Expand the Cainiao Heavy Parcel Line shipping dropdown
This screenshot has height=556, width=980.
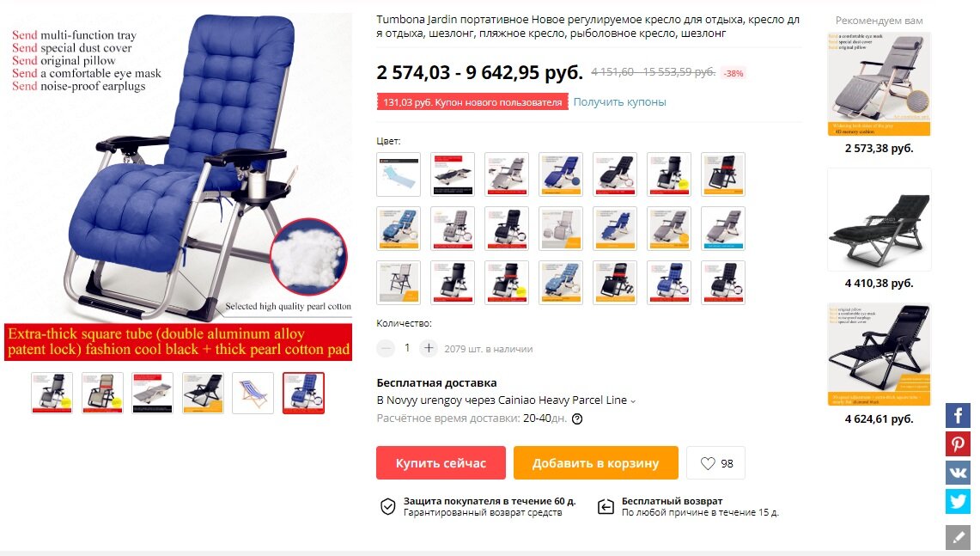[632, 401]
